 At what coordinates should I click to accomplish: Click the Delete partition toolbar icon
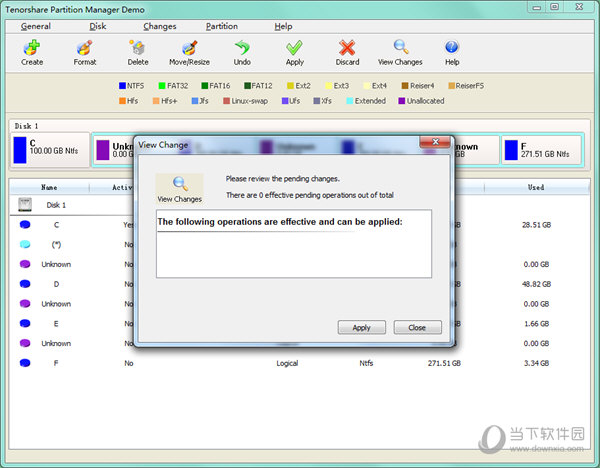(x=137, y=48)
